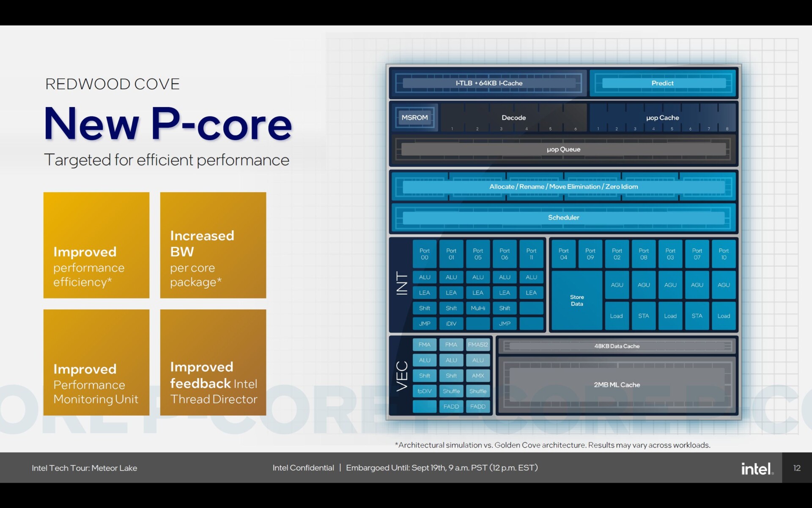
Task: Click the "Port 10" block
Action: coord(724,254)
